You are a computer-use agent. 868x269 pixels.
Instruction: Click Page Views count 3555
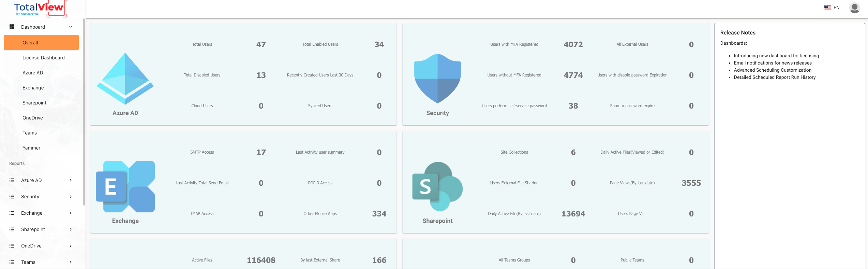[x=691, y=183]
